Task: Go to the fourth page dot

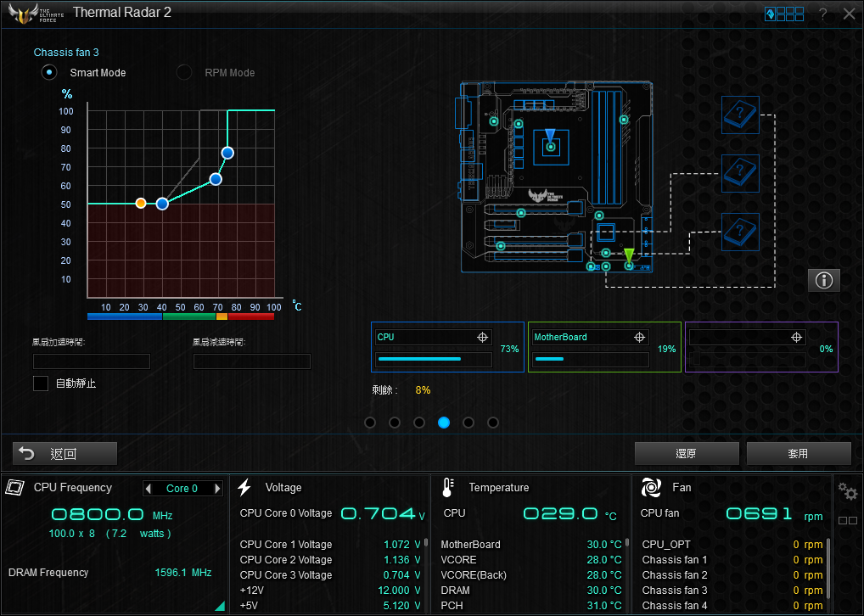Action: (444, 423)
